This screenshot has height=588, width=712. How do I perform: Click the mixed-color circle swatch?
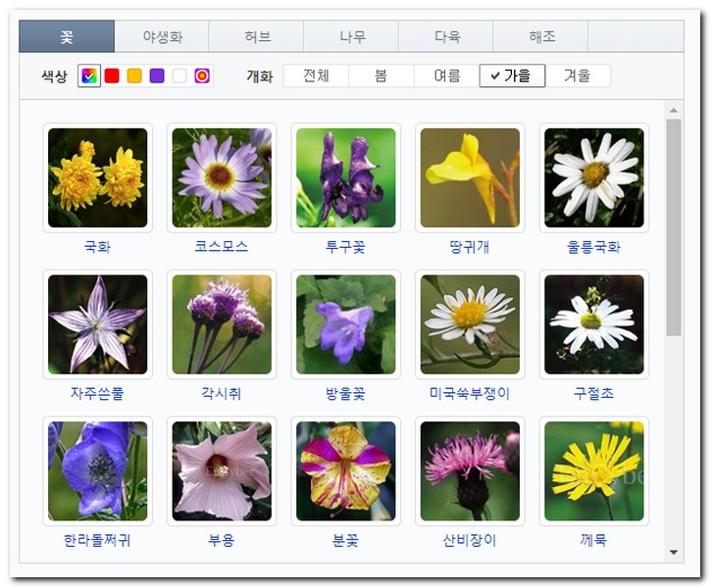click(202, 75)
